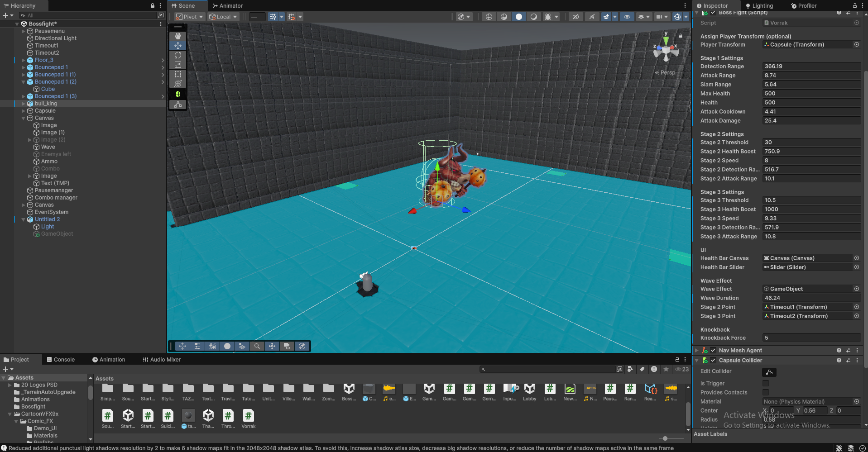Open the Bossfight folder in Assets tree
This screenshot has height=452, width=868.
click(34, 407)
